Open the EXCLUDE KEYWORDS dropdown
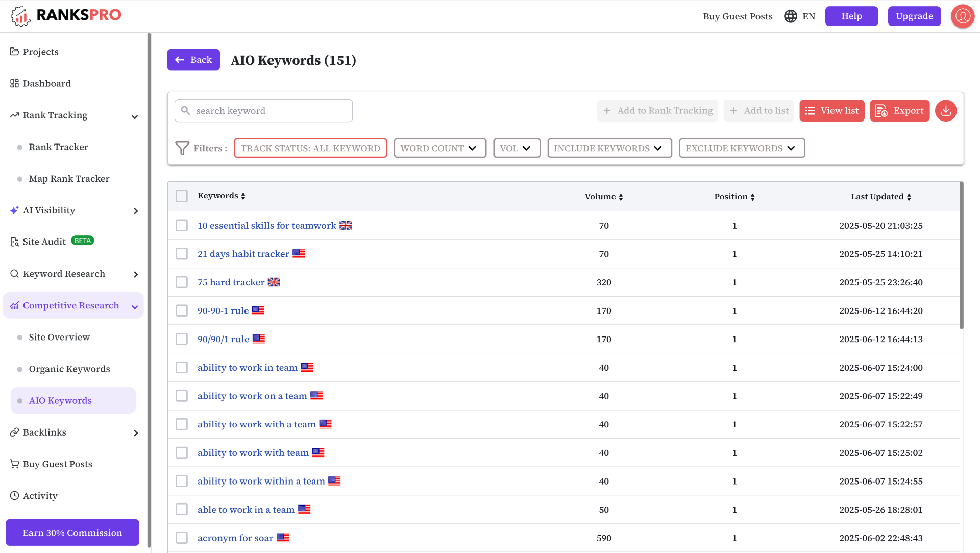This screenshot has width=980, height=553. pyautogui.click(x=742, y=148)
